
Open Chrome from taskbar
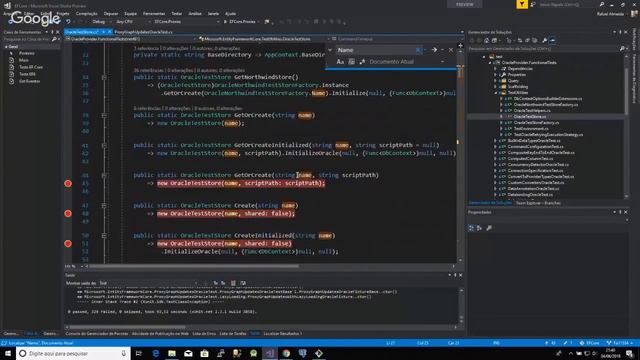286,353
